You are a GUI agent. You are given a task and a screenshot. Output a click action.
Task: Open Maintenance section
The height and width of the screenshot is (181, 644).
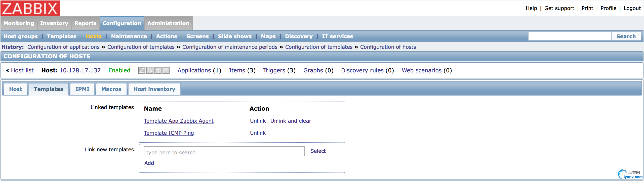point(129,36)
